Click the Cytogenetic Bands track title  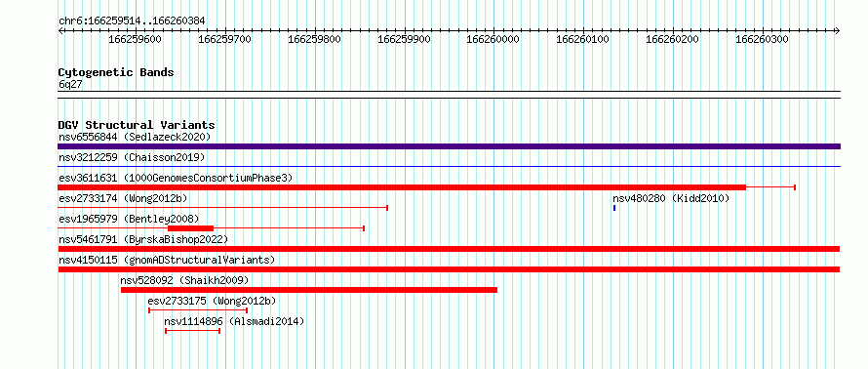[x=116, y=72]
